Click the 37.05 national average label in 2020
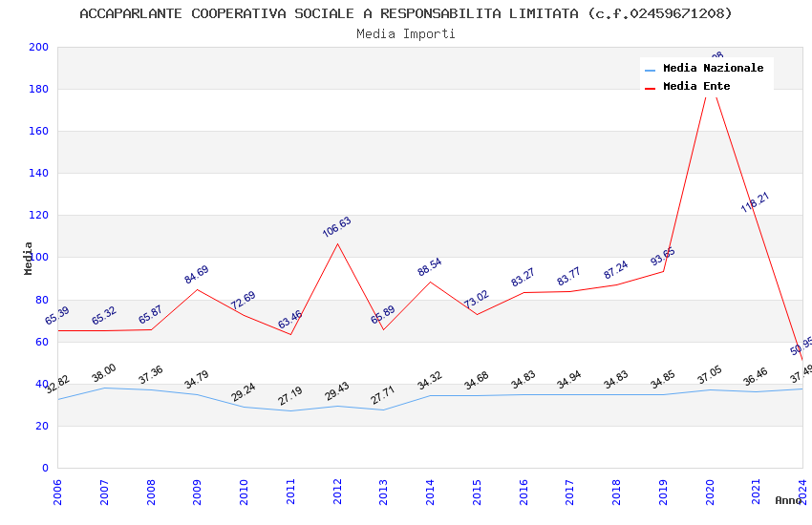 (x=710, y=375)
